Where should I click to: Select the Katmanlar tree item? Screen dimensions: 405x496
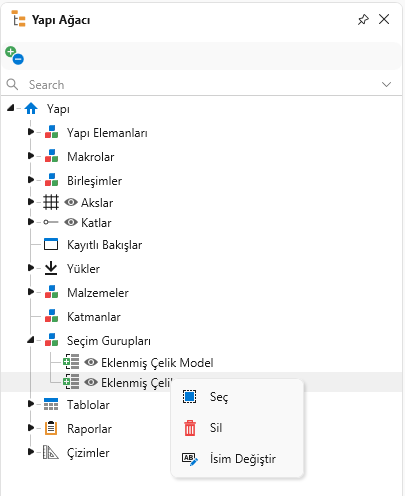[x=94, y=317]
